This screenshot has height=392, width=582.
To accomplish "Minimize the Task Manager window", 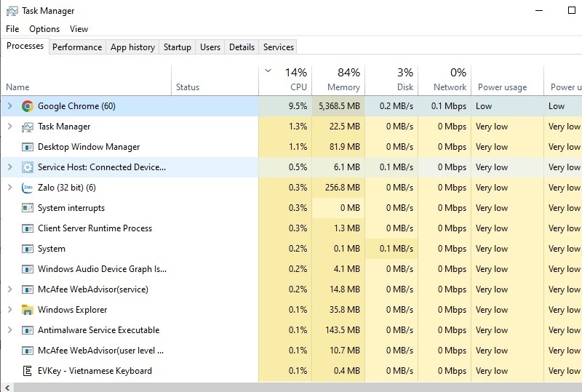I will tap(539, 10).
